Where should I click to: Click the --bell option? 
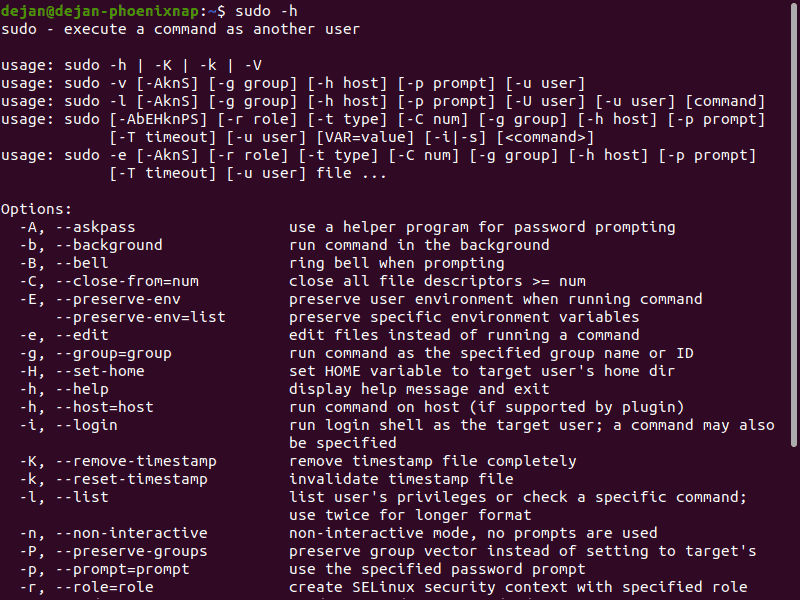click(x=86, y=263)
